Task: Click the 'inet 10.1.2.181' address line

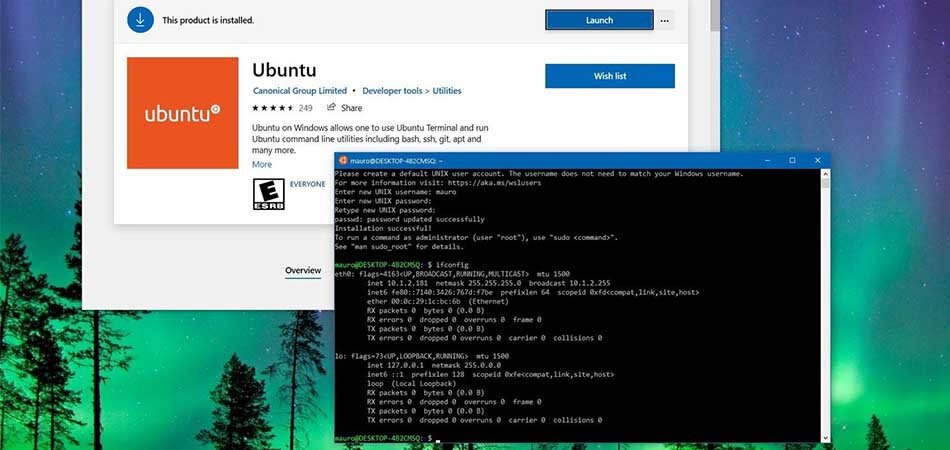Action: coord(488,283)
